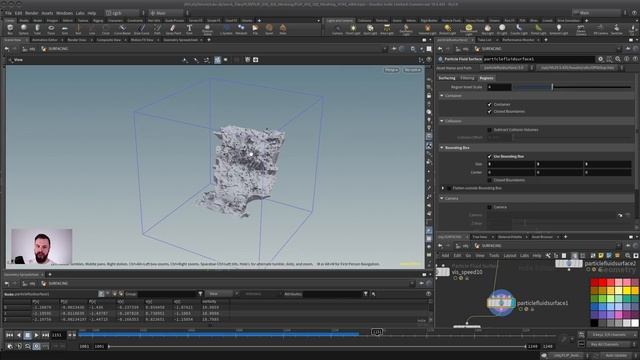Open the Help menu

pyautogui.click(x=91, y=13)
